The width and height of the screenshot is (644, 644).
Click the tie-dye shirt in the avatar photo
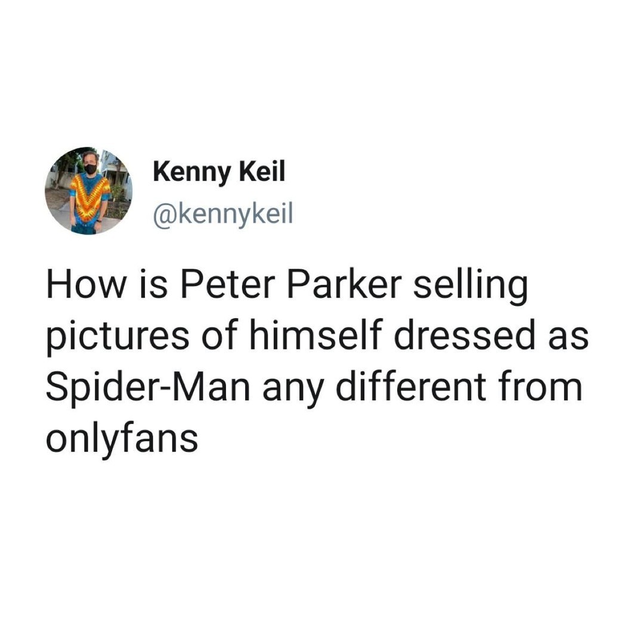(89, 199)
